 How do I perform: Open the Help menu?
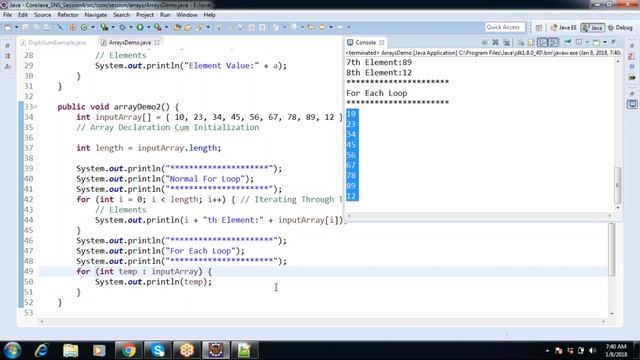[x=209, y=15]
